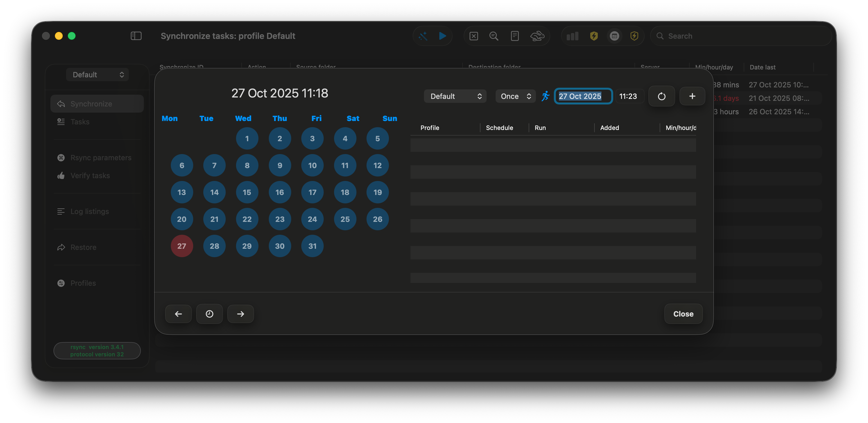The image size is (868, 423).
Task: Go to next month arrow button
Action: [x=240, y=313]
